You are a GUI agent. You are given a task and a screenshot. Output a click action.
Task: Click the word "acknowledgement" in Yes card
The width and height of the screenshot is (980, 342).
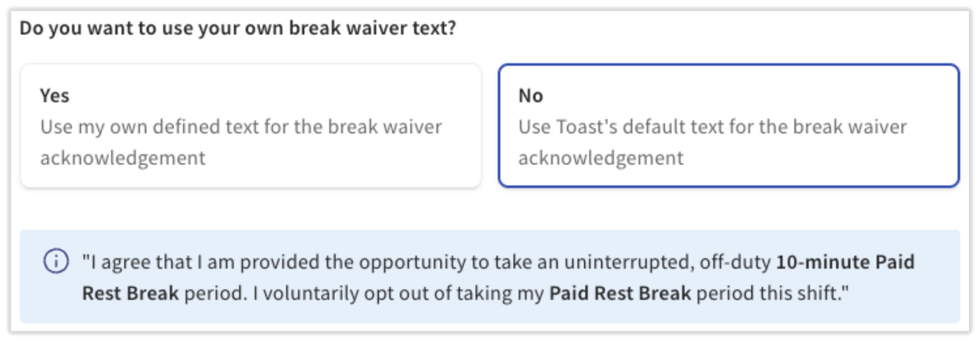point(122,158)
